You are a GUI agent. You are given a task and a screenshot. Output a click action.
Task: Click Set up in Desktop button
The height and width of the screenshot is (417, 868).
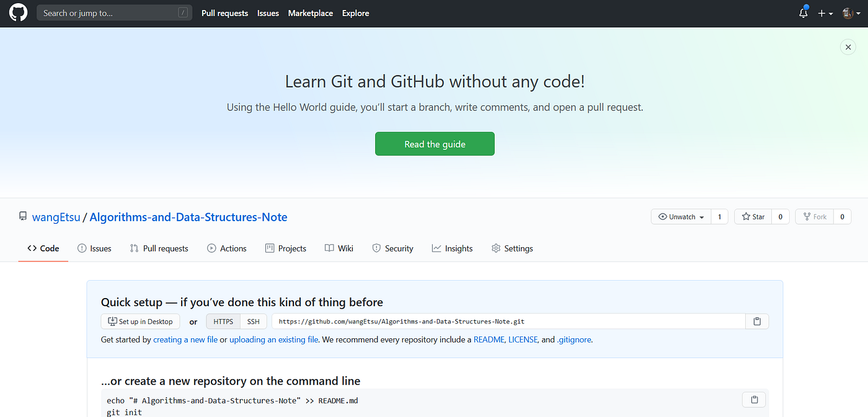141,322
